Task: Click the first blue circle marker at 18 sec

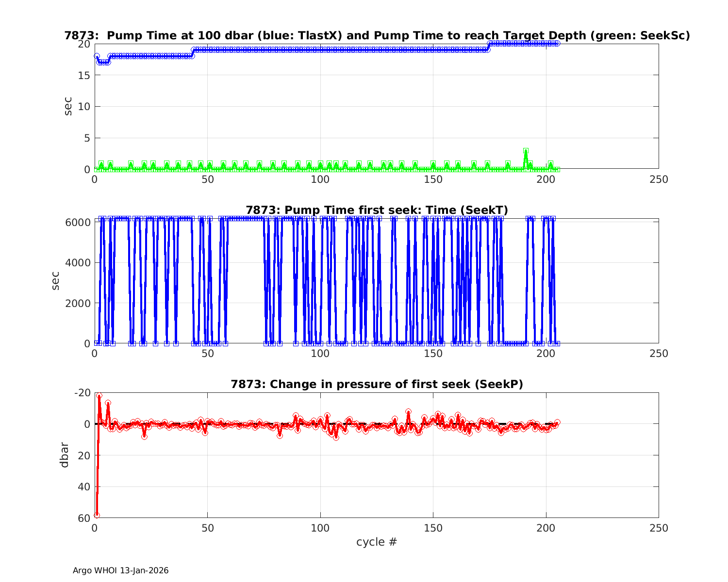Action: (97, 56)
